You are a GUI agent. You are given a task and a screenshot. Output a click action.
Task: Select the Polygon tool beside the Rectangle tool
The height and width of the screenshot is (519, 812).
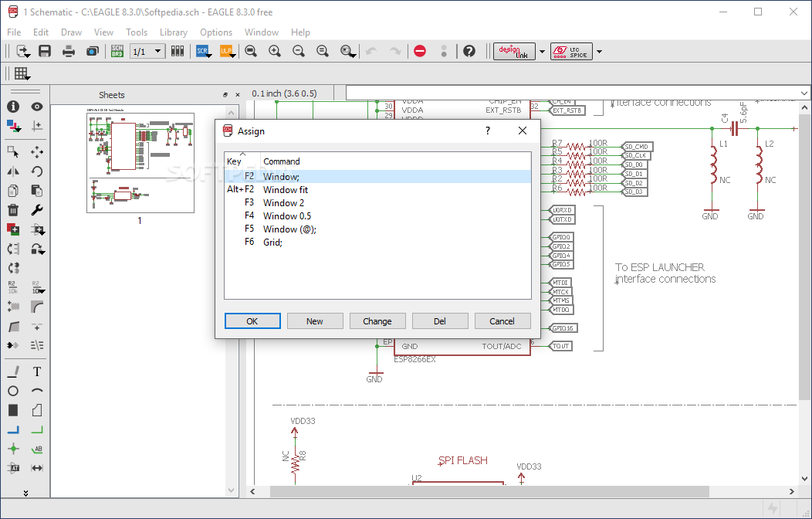tap(37, 410)
